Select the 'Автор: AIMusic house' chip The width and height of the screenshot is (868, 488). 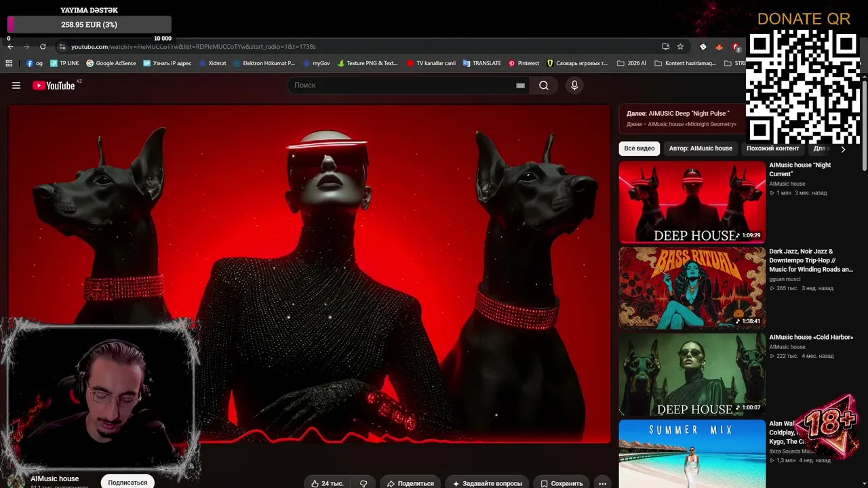click(701, 148)
